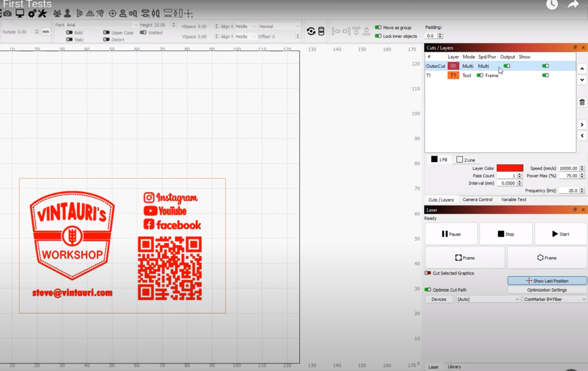Click the database cylinder icon in toolbar
This screenshot has height=371, width=588.
pyautogui.click(x=321, y=31)
